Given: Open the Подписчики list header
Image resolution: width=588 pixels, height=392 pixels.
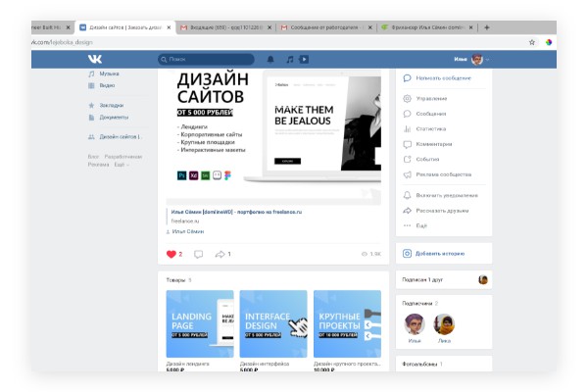Looking at the screenshot, I should (420, 303).
